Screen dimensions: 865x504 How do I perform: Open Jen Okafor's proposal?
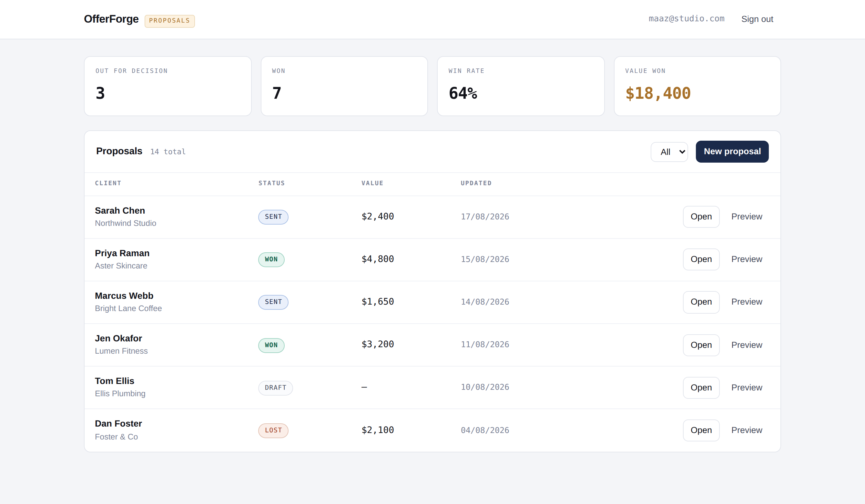click(701, 345)
